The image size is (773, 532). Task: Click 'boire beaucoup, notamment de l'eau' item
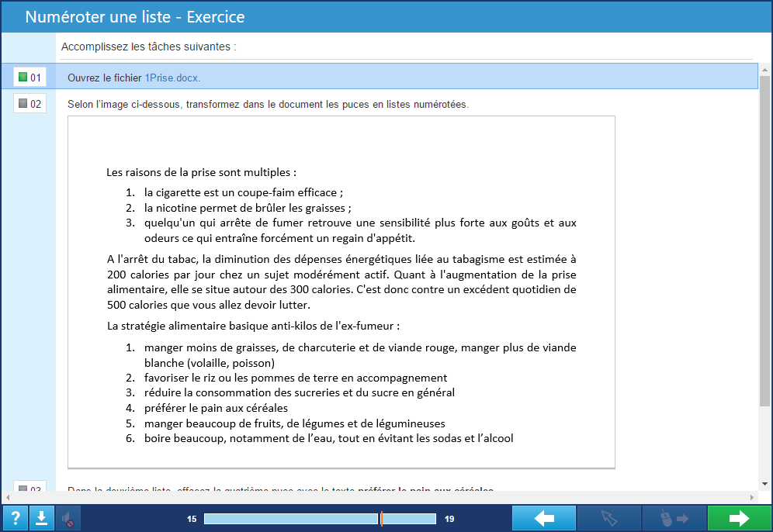(328, 438)
